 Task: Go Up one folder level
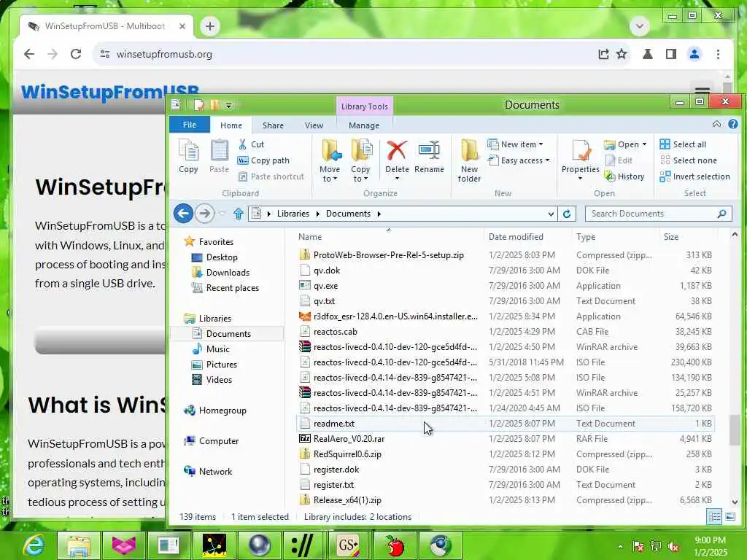[239, 214]
